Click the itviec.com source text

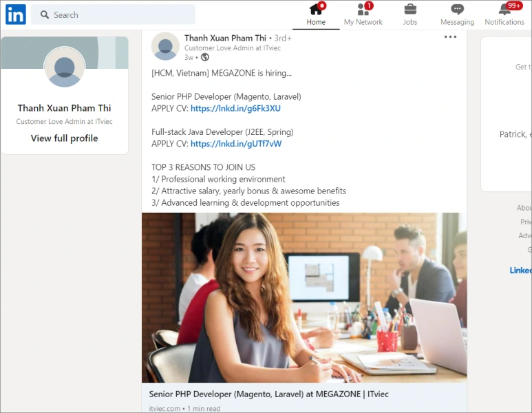[164, 409]
